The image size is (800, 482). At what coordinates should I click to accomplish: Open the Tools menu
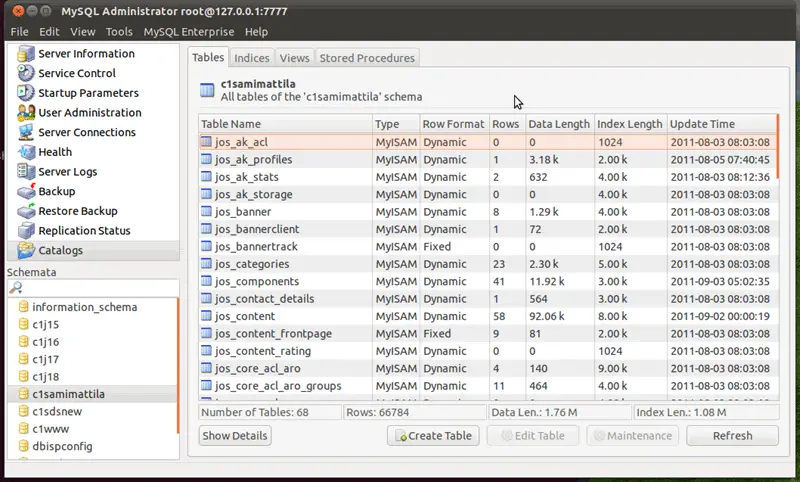pos(119,32)
